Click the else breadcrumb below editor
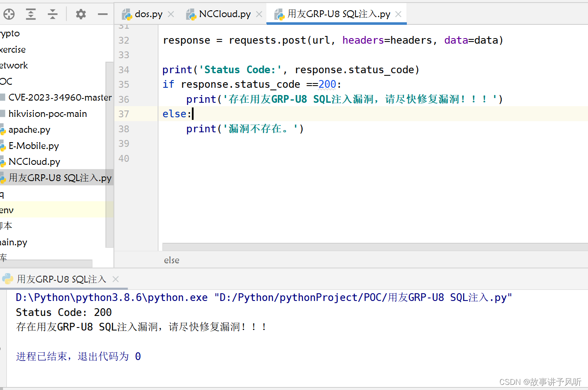Image resolution: width=588 pixels, height=390 pixels. click(x=172, y=260)
